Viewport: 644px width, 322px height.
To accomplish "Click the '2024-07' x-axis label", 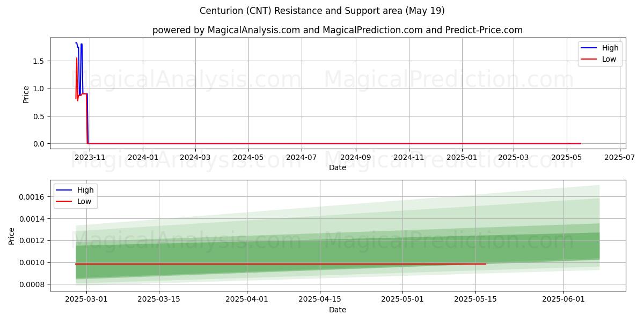I will coord(301,157).
